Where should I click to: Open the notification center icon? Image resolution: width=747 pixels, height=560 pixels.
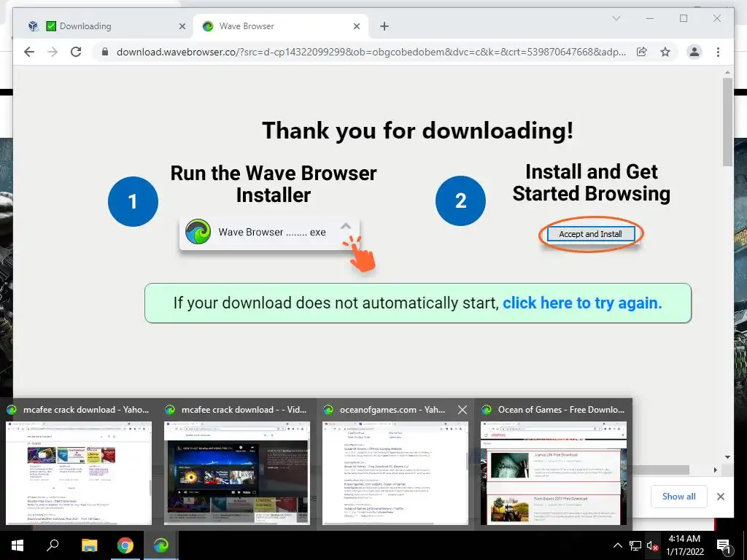point(724,545)
